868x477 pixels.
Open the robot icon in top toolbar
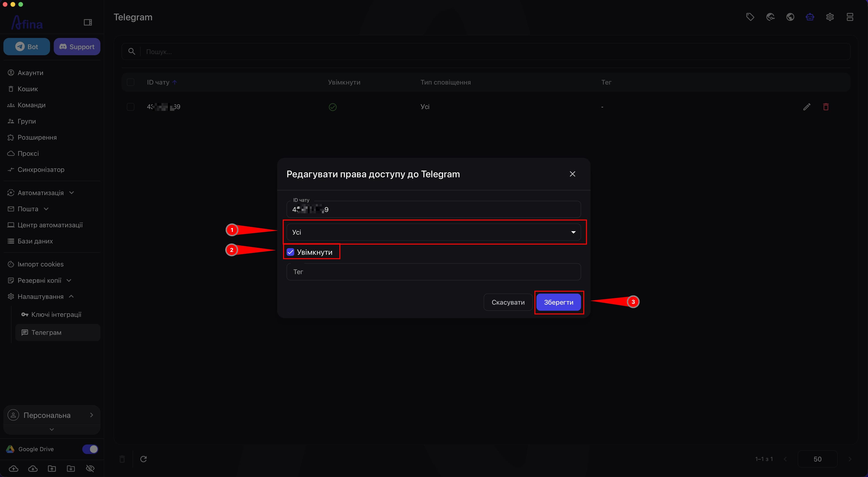pyautogui.click(x=810, y=17)
